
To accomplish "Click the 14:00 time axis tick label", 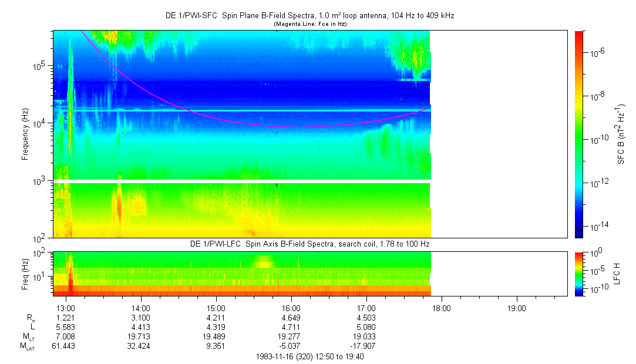I will [x=141, y=308].
